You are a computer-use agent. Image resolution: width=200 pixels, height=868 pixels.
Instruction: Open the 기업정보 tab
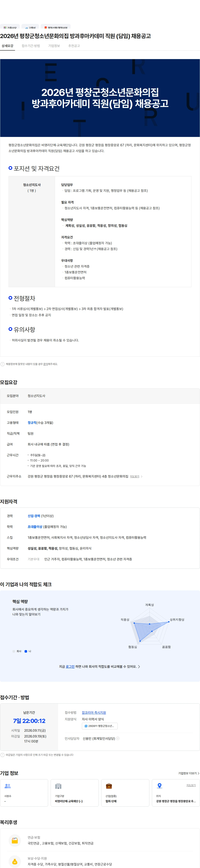[x=54, y=46]
